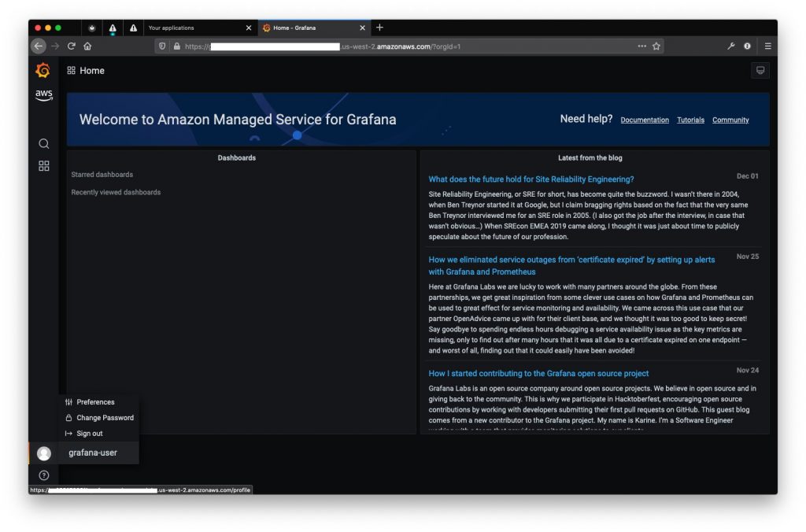This screenshot has width=806, height=532.
Task: Open Site Reliability Engineering blog post
Action: [x=531, y=179]
